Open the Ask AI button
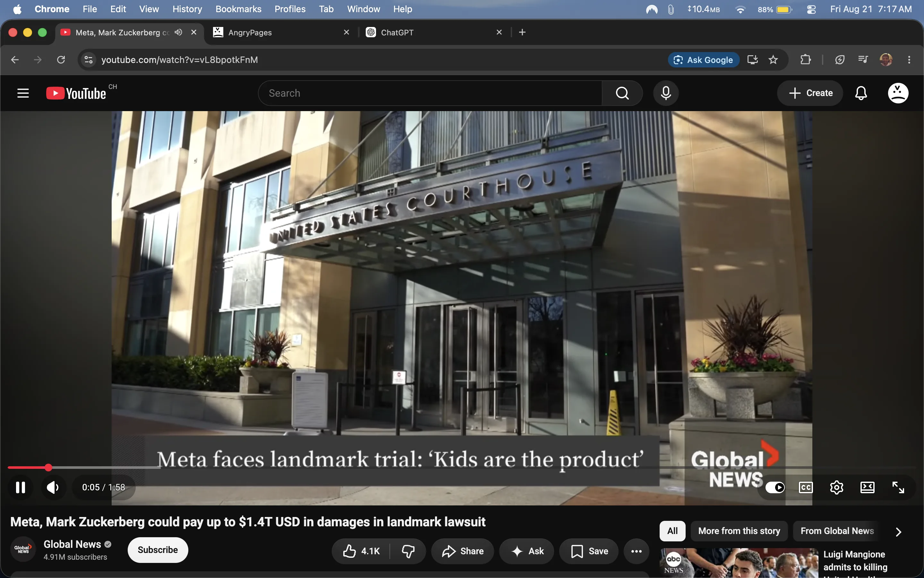Screen dimensions: 924x578 (526, 551)
